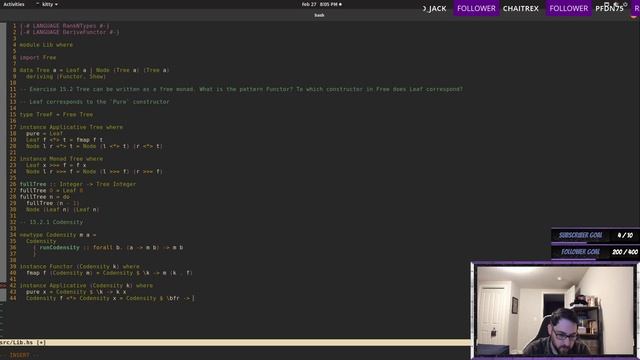
Task: Click the PFDN75 name in ticker
Action: [x=609, y=8]
